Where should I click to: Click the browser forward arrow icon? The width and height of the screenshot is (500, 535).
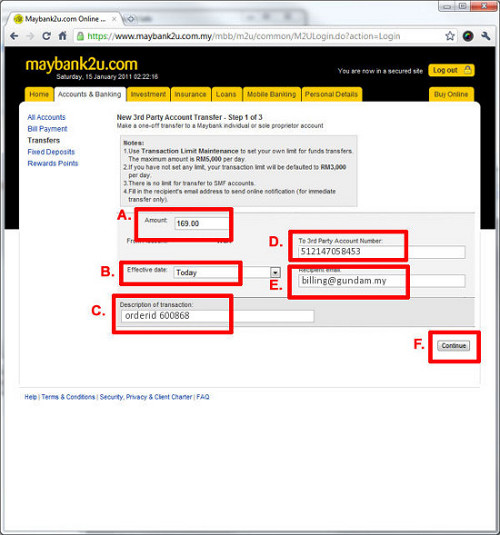(x=30, y=36)
